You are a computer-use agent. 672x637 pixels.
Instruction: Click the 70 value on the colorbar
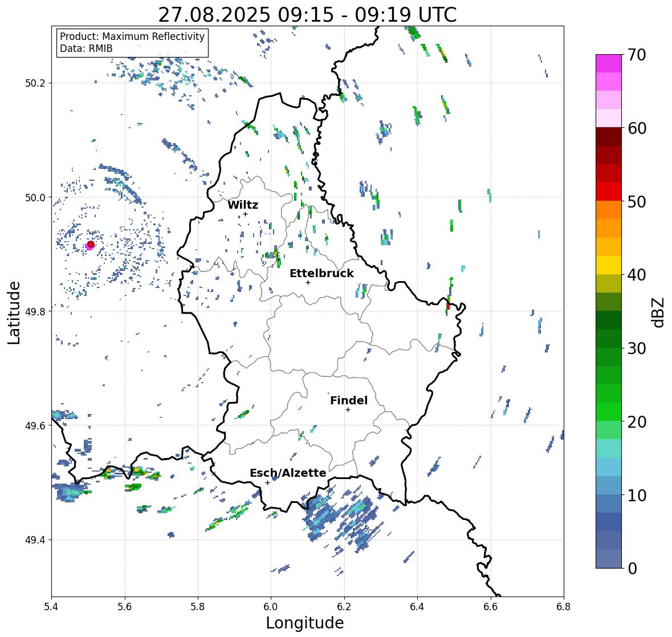pos(637,55)
